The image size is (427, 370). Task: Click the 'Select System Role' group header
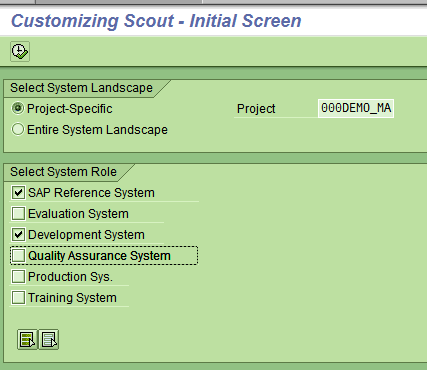pos(63,172)
